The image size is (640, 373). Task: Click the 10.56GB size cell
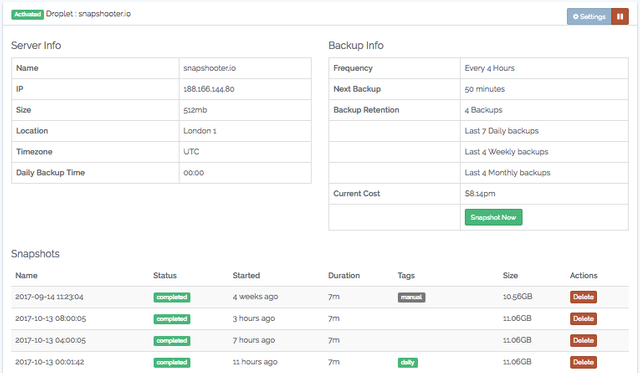pos(518,297)
